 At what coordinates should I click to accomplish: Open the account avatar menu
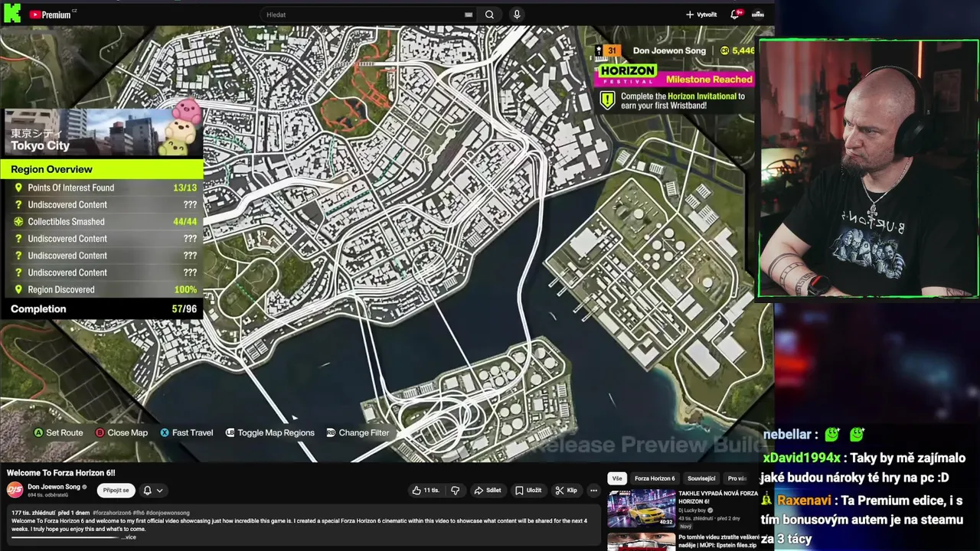coord(758,15)
